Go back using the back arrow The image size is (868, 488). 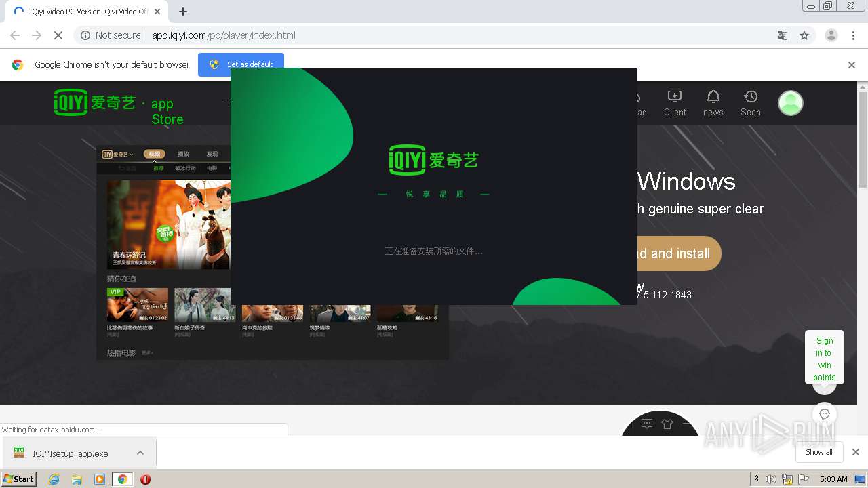pyautogui.click(x=15, y=35)
